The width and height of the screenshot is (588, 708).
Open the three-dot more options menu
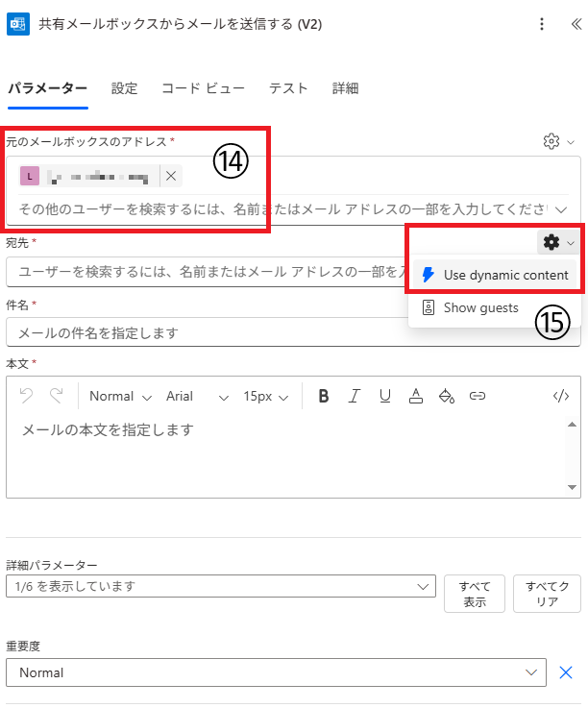(542, 24)
